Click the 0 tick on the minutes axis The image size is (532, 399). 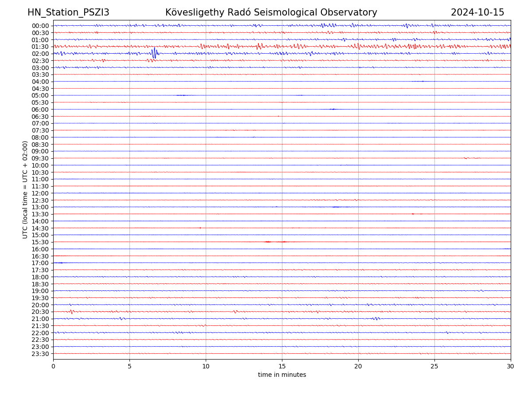[x=53, y=367]
